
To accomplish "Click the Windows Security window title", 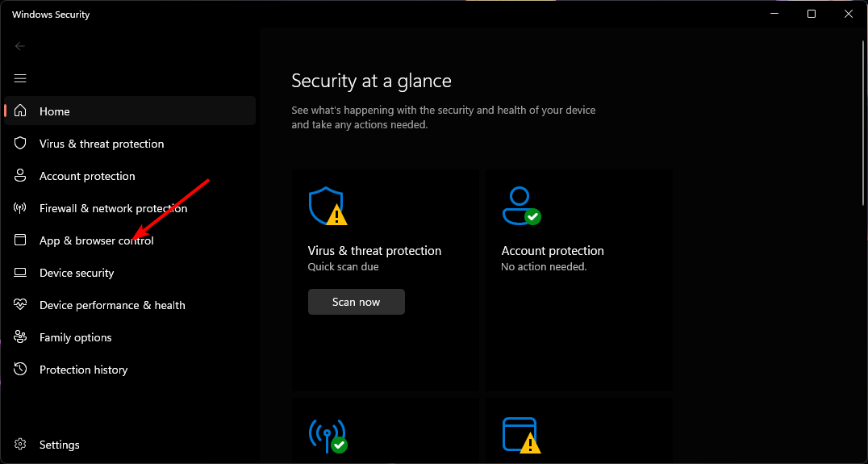I will (51, 15).
